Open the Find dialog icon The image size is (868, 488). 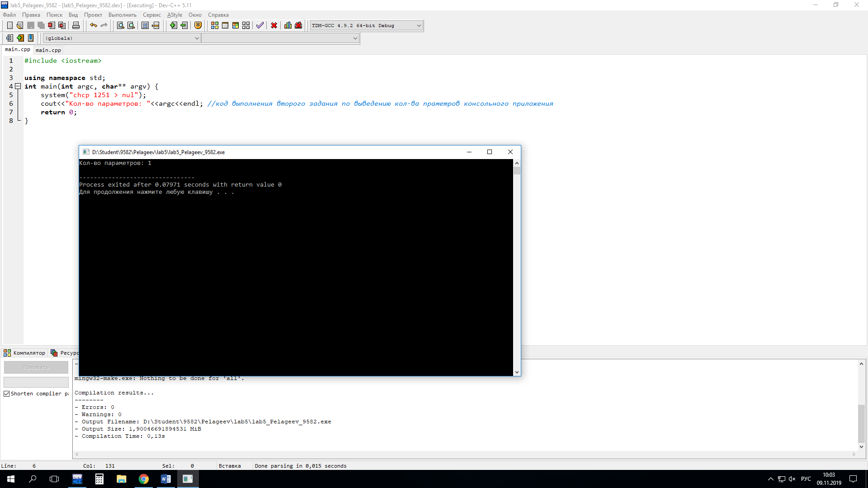point(121,26)
